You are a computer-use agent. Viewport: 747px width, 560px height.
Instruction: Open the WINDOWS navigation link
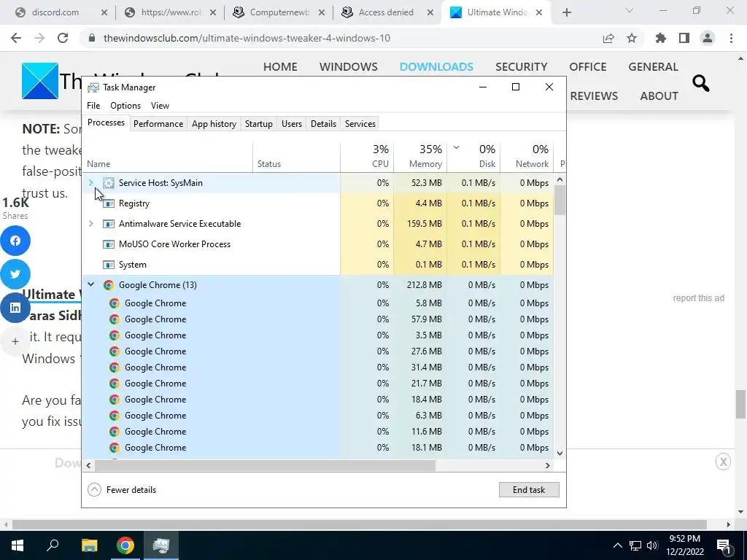[348, 66]
